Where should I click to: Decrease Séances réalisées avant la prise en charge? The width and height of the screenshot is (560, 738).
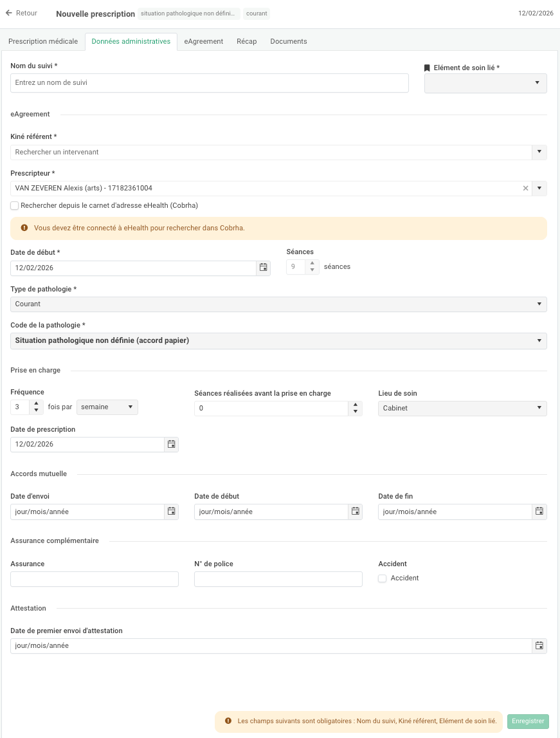click(355, 412)
